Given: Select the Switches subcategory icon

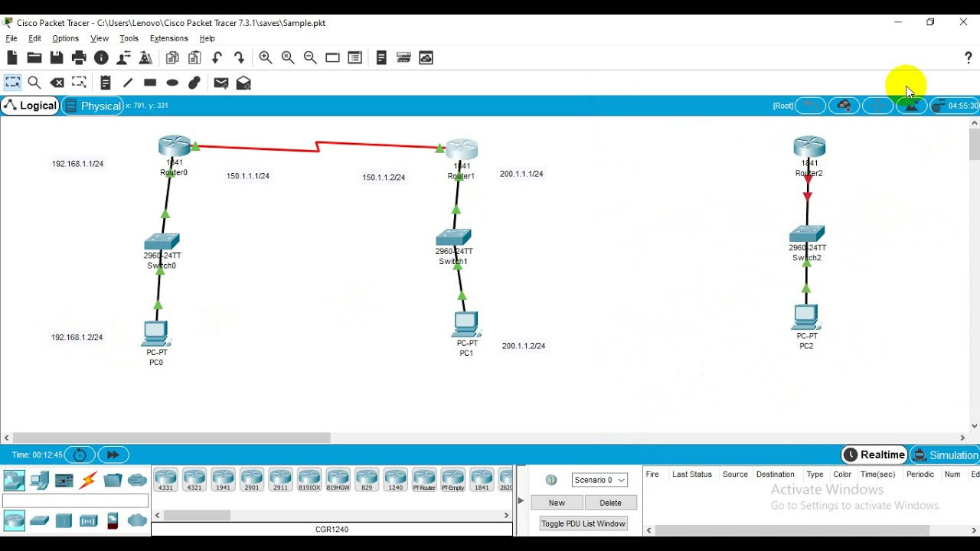Looking at the screenshot, I should pos(40,521).
